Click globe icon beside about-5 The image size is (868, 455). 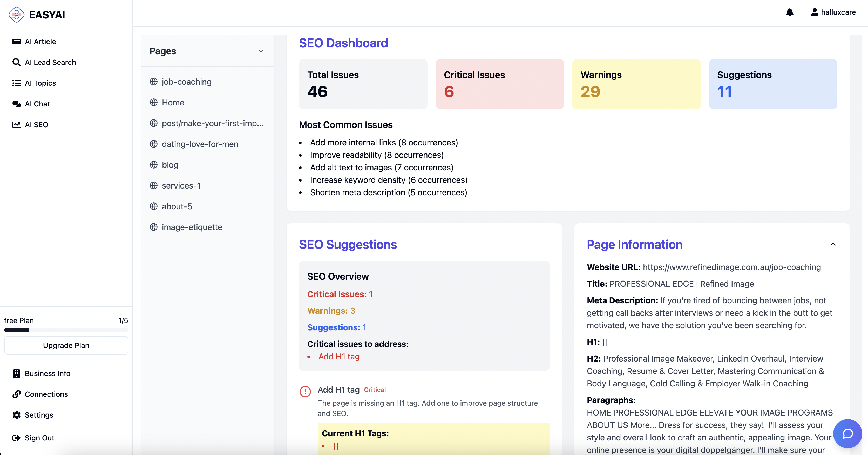click(154, 206)
